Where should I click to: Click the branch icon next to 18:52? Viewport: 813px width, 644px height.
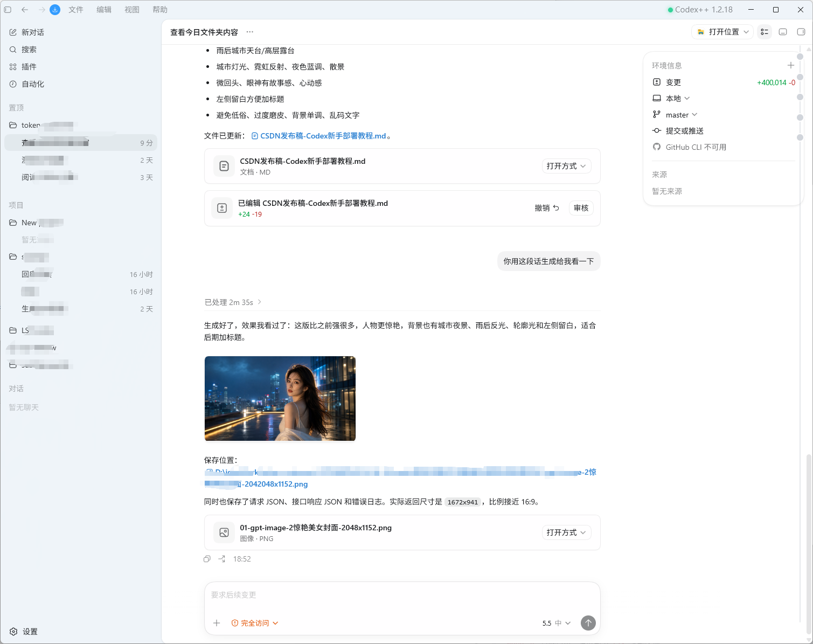click(x=222, y=559)
